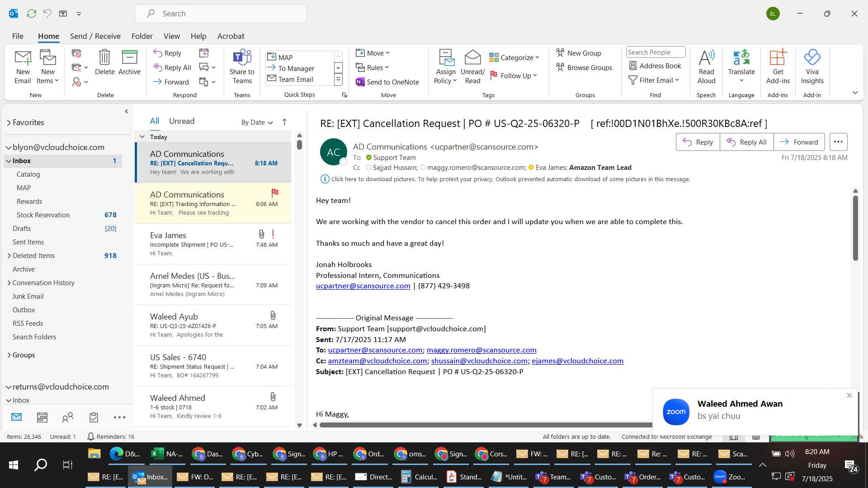868x488 pixels.
Task: Open more actions menu in reading pane
Action: 838,142
